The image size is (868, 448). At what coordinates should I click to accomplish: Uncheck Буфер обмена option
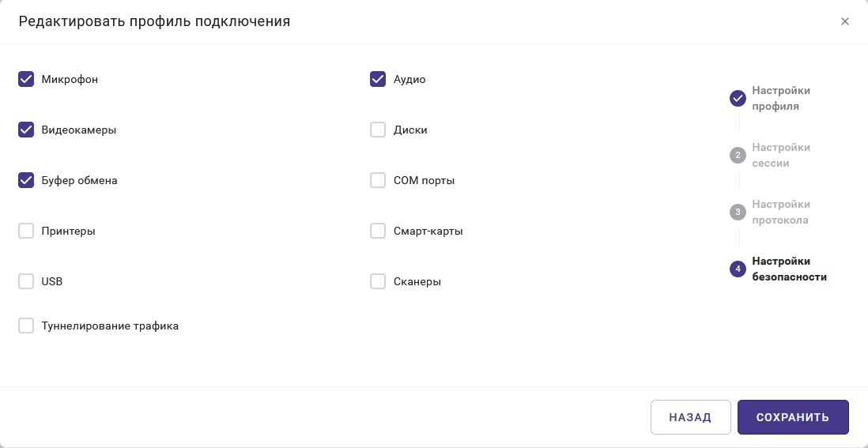pos(26,180)
